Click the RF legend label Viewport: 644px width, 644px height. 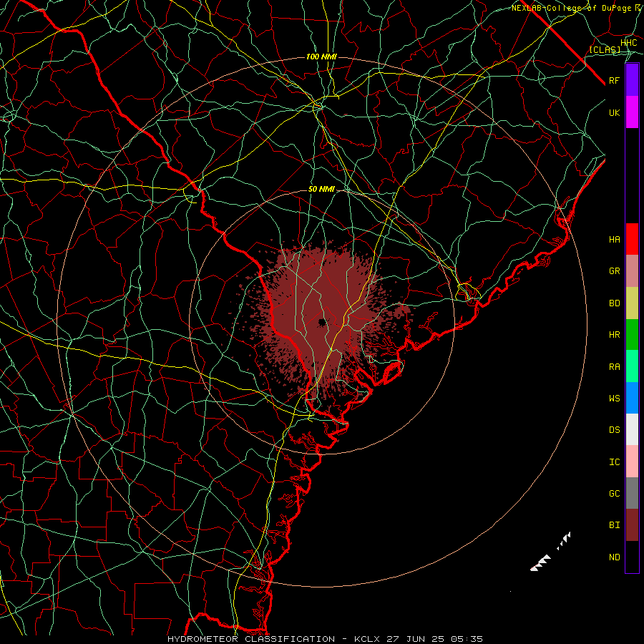(614, 80)
